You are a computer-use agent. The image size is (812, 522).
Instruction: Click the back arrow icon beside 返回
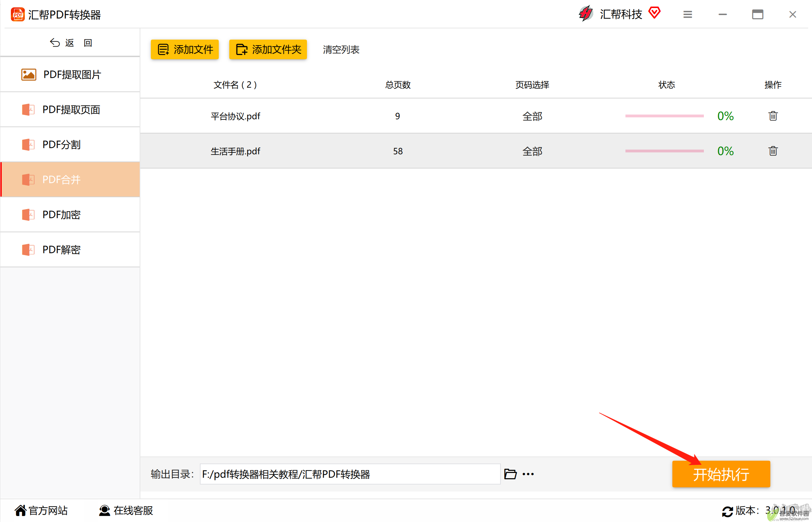click(x=55, y=43)
